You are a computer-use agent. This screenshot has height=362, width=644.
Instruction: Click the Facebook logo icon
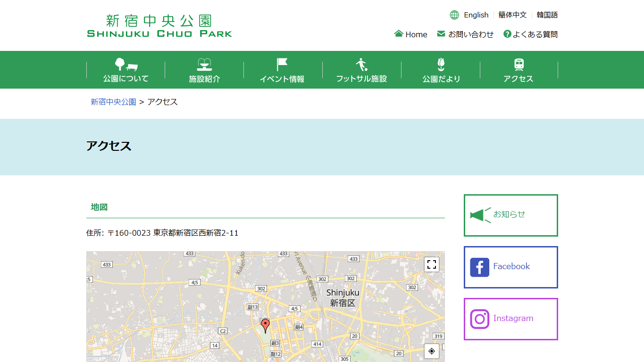coord(479,267)
